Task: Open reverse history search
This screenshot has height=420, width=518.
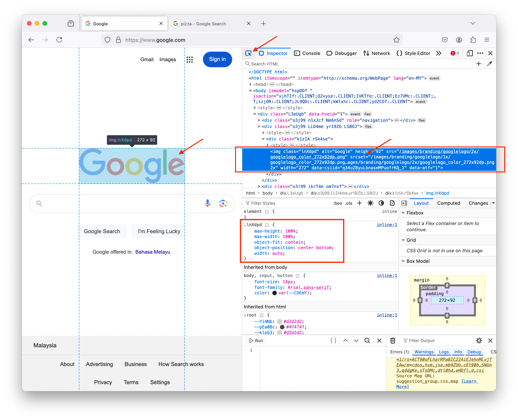Action: (367, 340)
